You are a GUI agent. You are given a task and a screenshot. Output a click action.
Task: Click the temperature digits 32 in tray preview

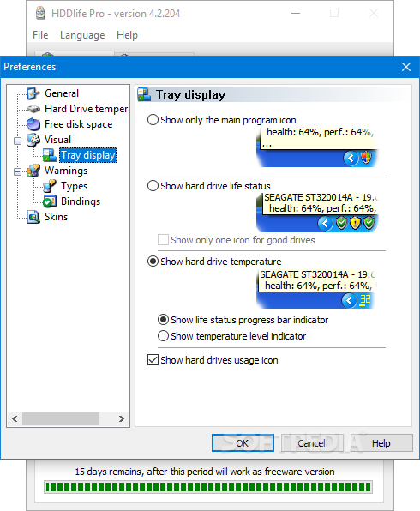[x=365, y=300]
